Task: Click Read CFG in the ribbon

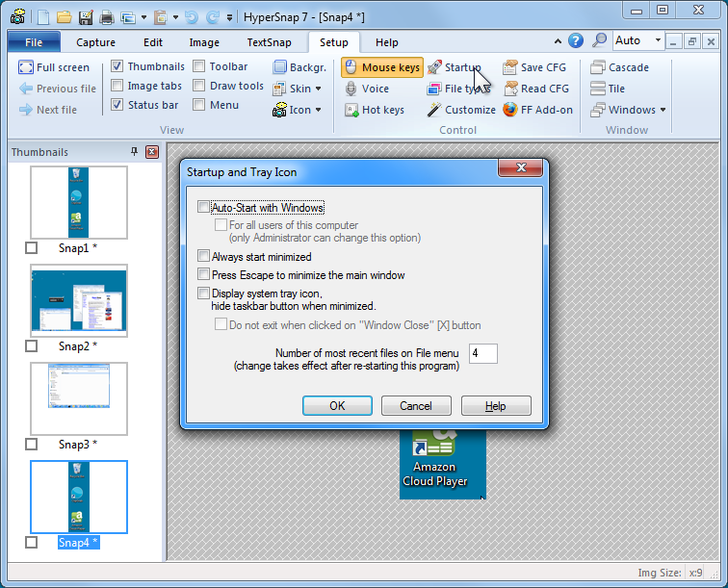Action: 535,89
